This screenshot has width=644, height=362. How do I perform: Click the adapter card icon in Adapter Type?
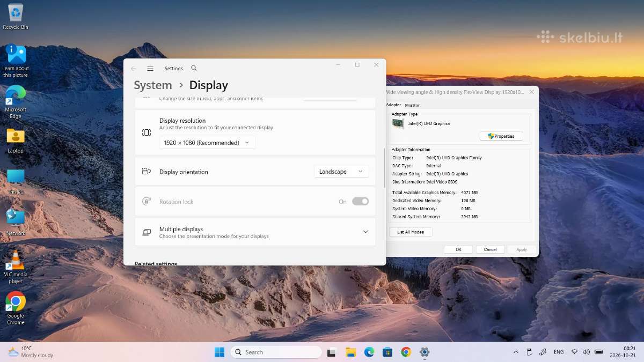point(398,123)
